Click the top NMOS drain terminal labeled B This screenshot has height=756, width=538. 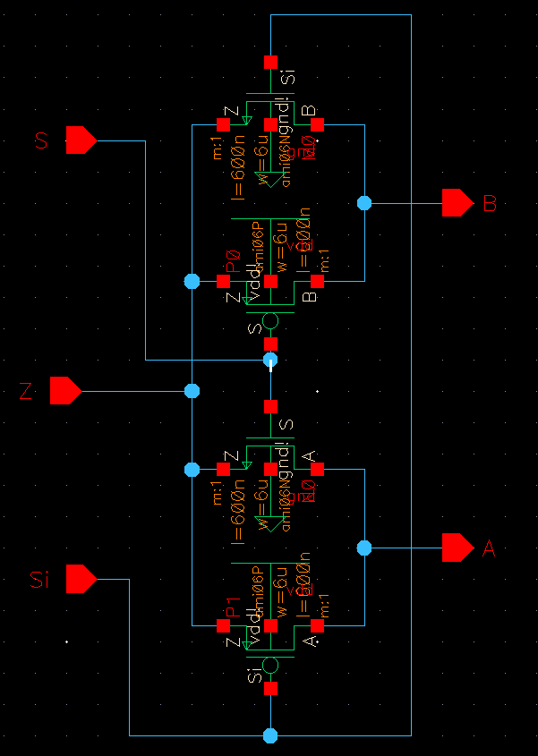point(317,125)
